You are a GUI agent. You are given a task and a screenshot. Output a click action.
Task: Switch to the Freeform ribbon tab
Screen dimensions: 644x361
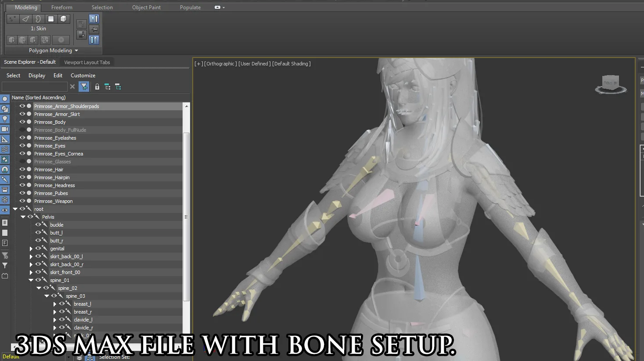pyautogui.click(x=61, y=7)
